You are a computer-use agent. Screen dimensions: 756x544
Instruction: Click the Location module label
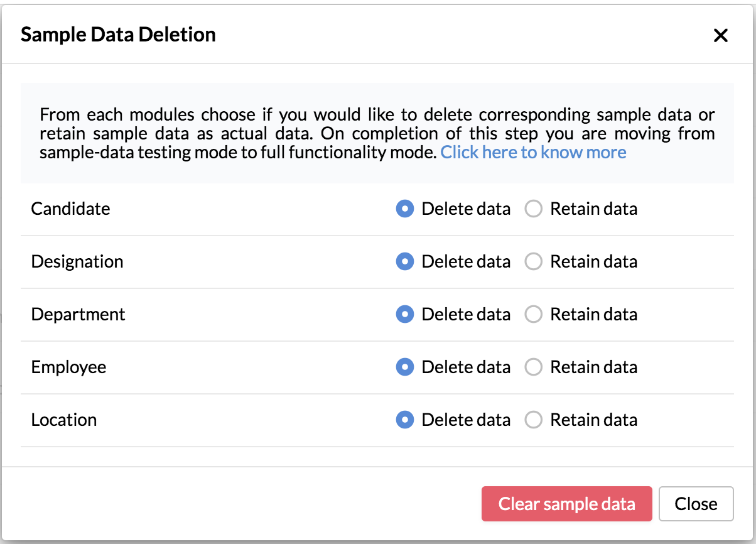coord(64,420)
